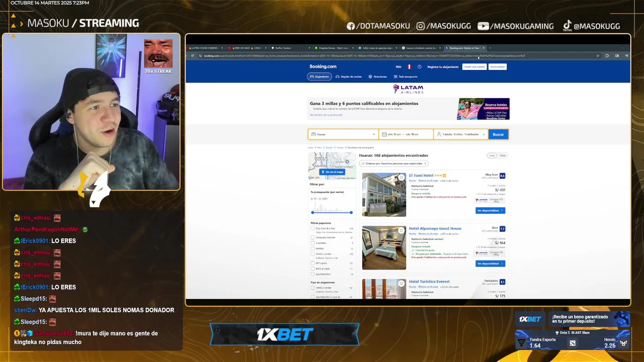The width and height of the screenshot is (644, 362).
Task: Check 'Desayuno incluido' filter
Action: coord(312,237)
